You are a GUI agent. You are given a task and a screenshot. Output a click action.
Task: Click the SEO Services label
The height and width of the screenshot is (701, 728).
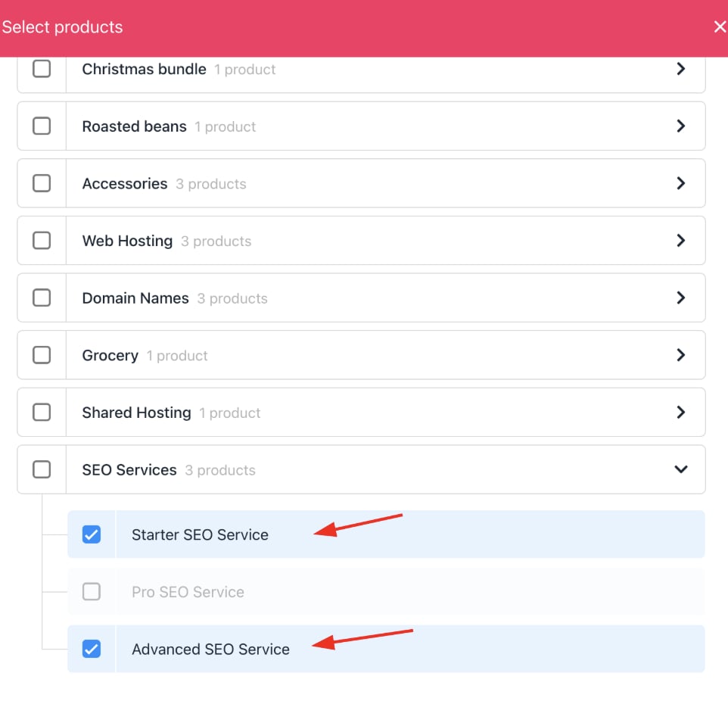[x=129, y=469]
